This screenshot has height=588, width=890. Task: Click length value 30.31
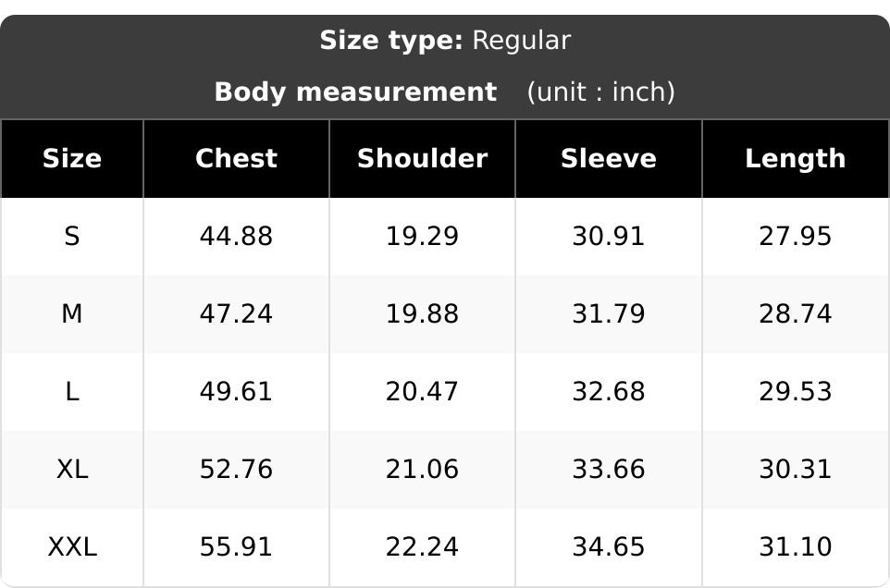tap(796, 470)
